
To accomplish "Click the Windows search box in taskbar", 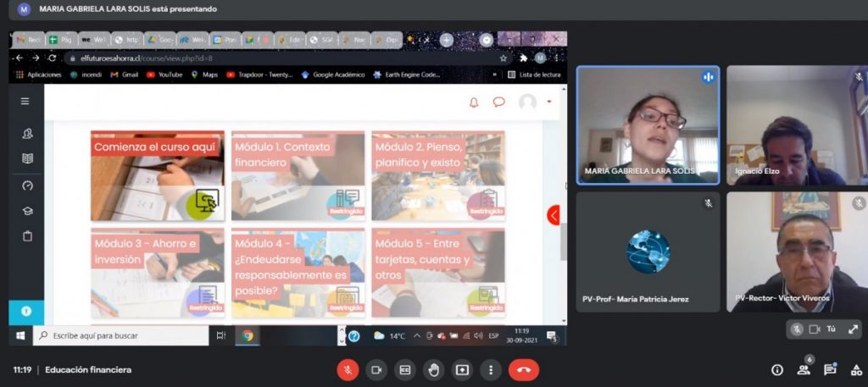I will pos(120,336).
